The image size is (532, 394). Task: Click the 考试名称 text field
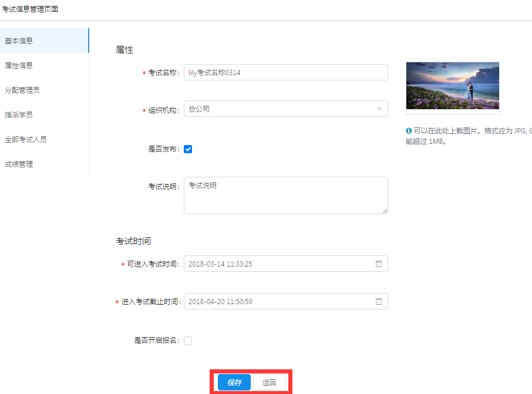(x=285, y=72)
